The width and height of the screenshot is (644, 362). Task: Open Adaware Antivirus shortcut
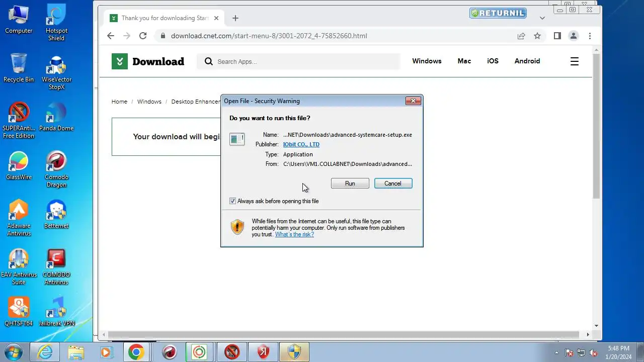click(x=19, y=218)
